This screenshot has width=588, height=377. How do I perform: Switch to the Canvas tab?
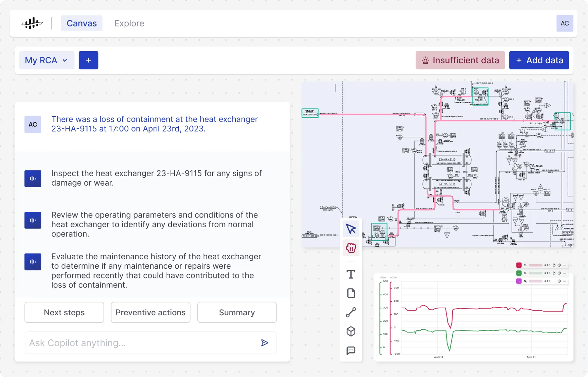[81, 23]
